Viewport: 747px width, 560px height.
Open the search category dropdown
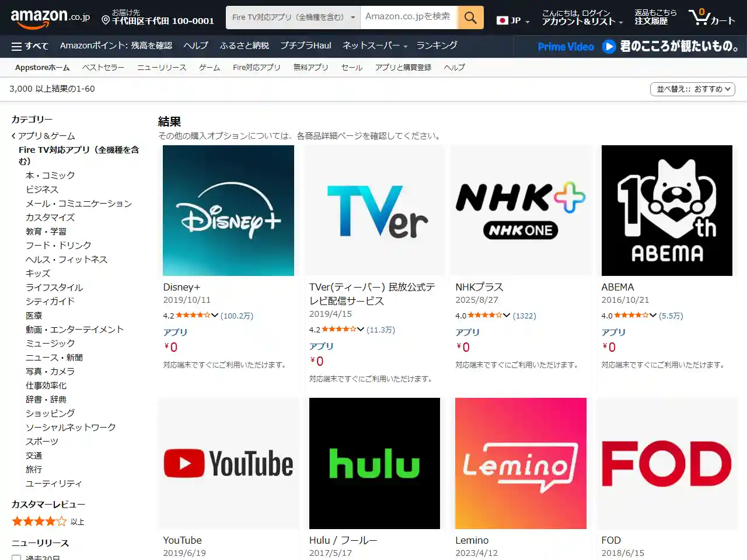[x=293, y=17]
